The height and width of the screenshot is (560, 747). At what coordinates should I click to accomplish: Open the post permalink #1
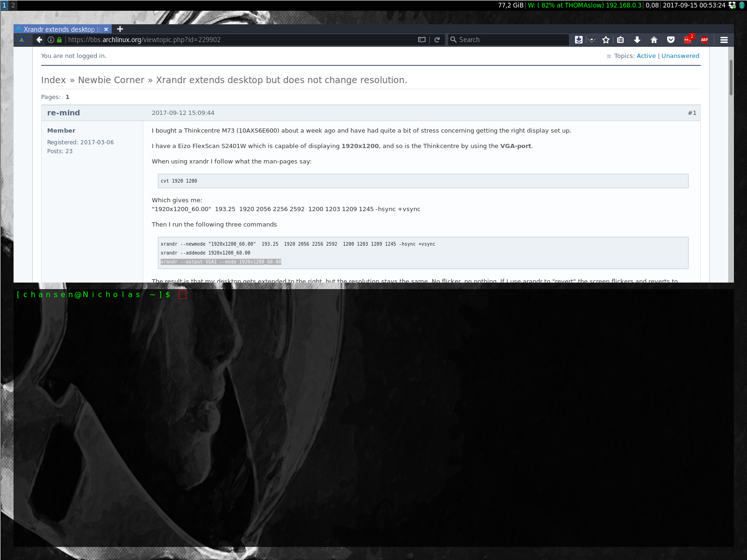pos(692,113)
